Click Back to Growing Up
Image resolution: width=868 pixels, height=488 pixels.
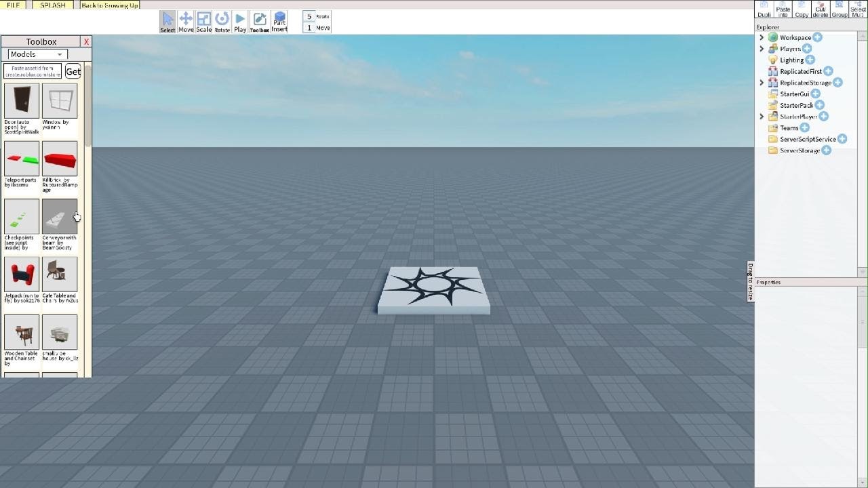(x=110, y=5)
